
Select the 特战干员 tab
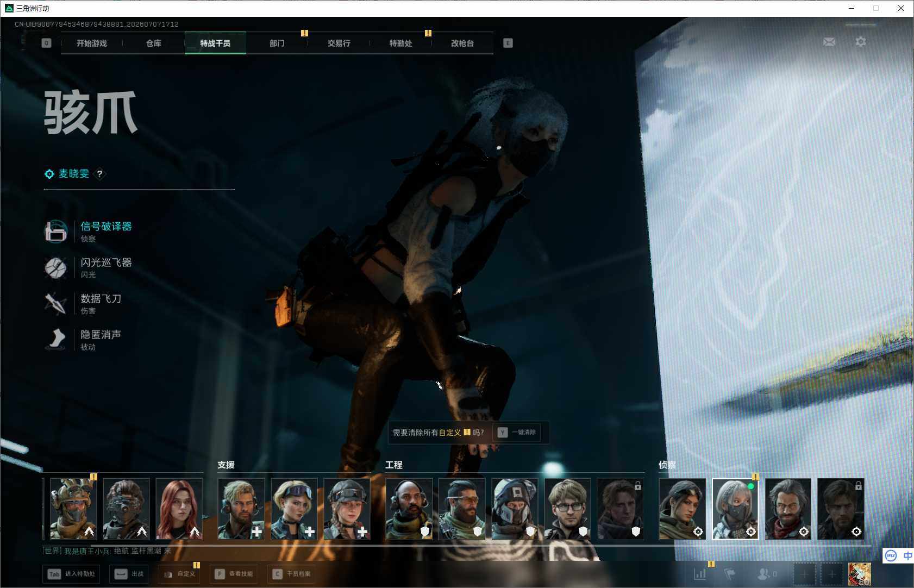pos(215,43)
